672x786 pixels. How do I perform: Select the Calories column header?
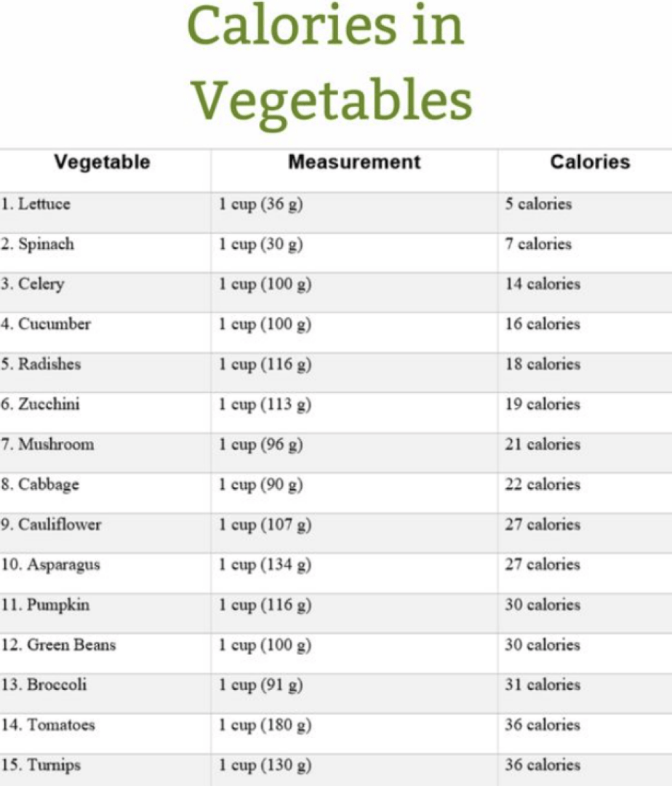coord(591,162)
